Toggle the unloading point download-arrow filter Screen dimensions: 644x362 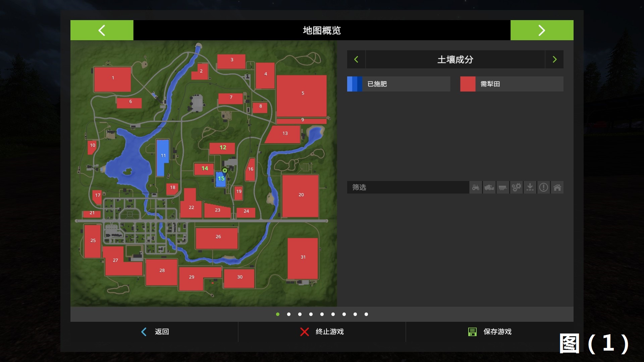coord(530,187)
